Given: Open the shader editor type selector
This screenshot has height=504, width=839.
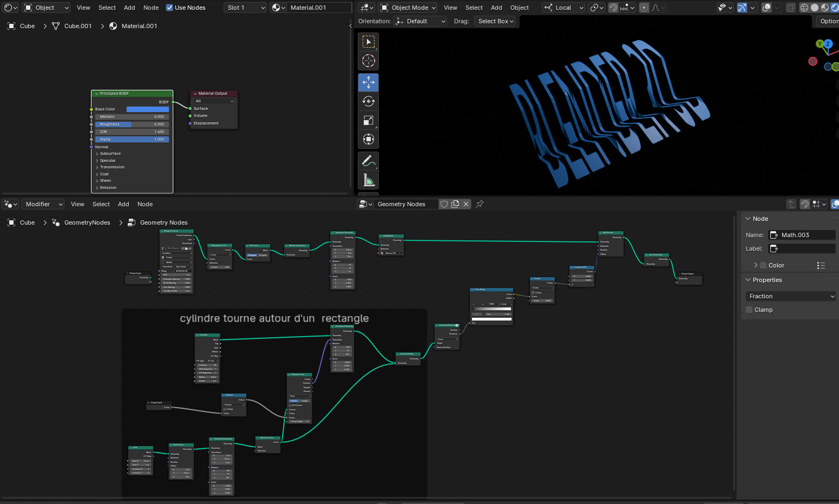Looking at the screenshot, I should click(11, 8).
